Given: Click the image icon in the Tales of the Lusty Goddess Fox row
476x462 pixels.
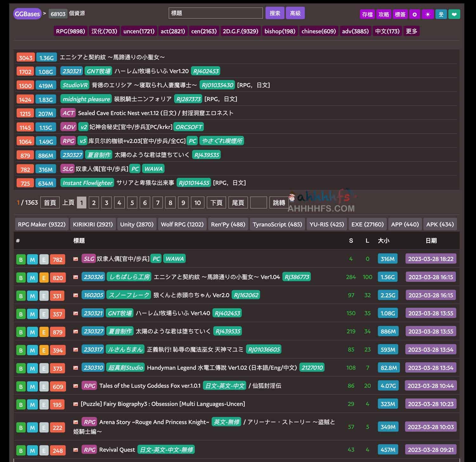Looking at the screenshot, I should tap(76, 386).
